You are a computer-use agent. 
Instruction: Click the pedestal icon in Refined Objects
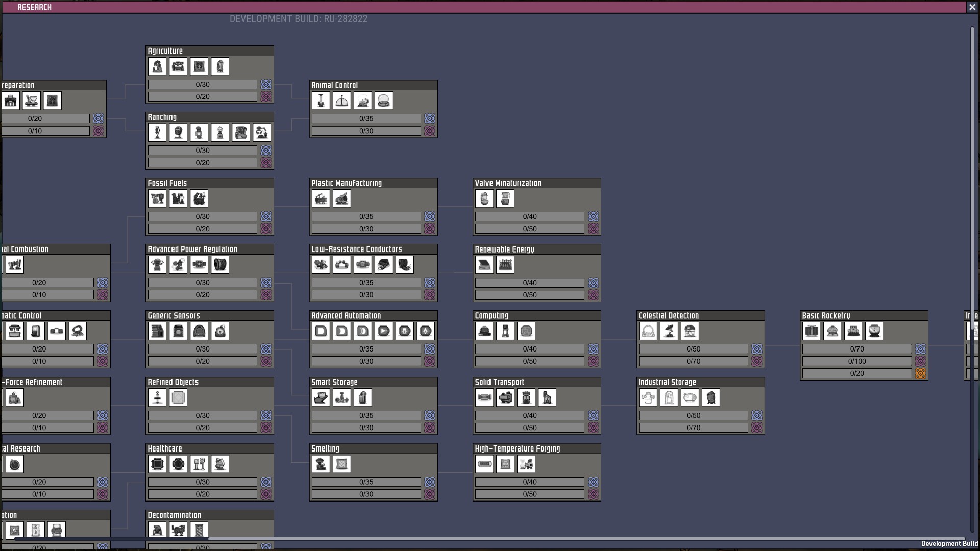[157, 398]
